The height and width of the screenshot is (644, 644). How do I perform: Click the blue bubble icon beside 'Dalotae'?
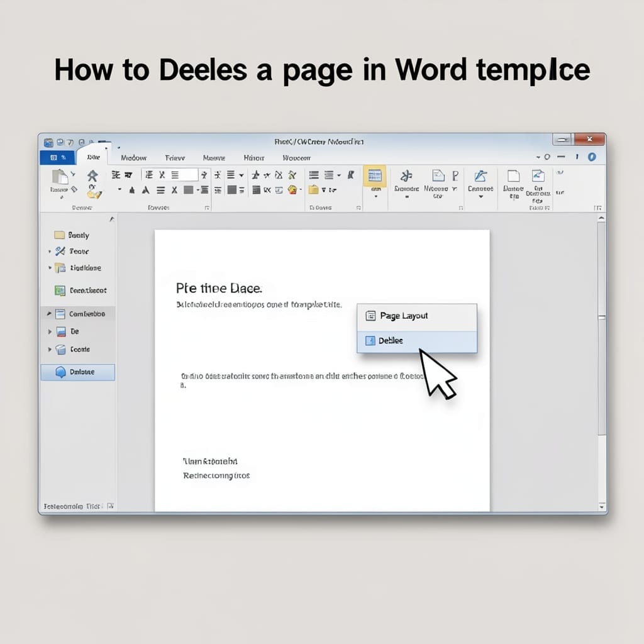[61, 372]
